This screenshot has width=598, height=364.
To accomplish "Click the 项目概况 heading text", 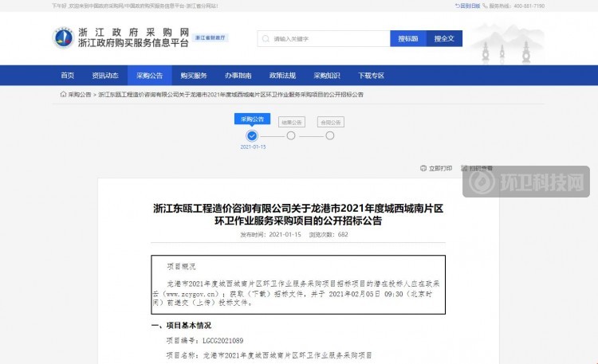I will 181,266.
